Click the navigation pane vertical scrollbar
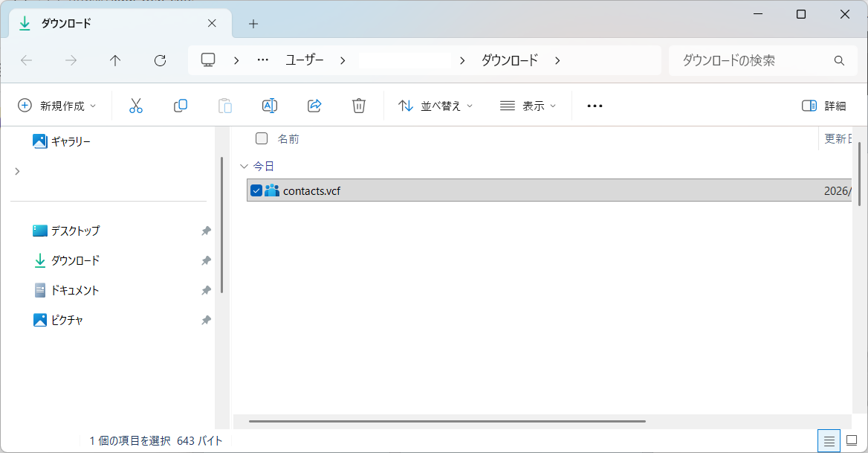Screen dimensions: 868x453 point(222,225)
